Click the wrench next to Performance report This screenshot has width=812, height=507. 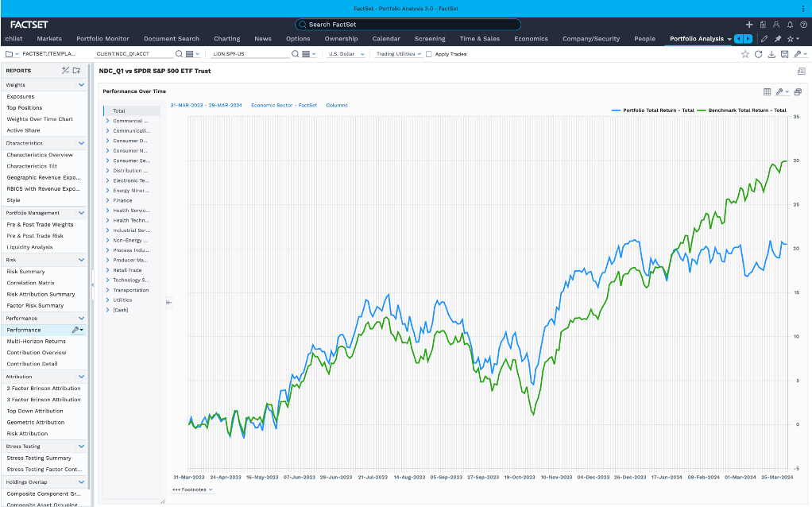point(77,330)
